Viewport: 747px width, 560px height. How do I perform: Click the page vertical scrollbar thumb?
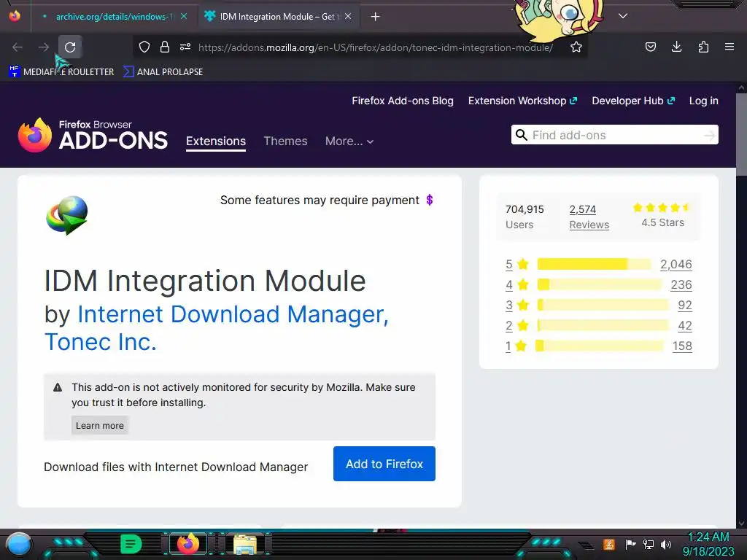[x=741, y=134]
